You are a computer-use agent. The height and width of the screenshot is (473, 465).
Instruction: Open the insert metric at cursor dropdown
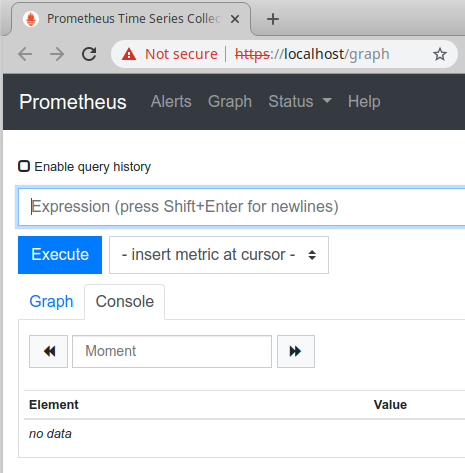[219, 255]
